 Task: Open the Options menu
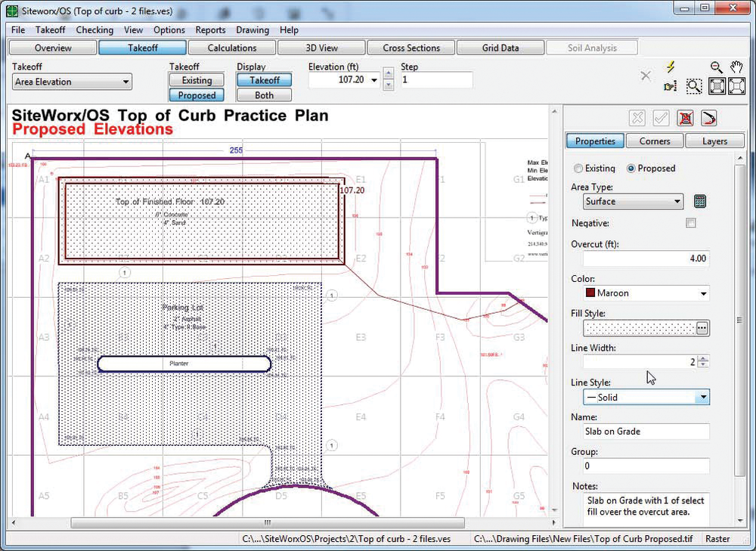tap(169, 30)
